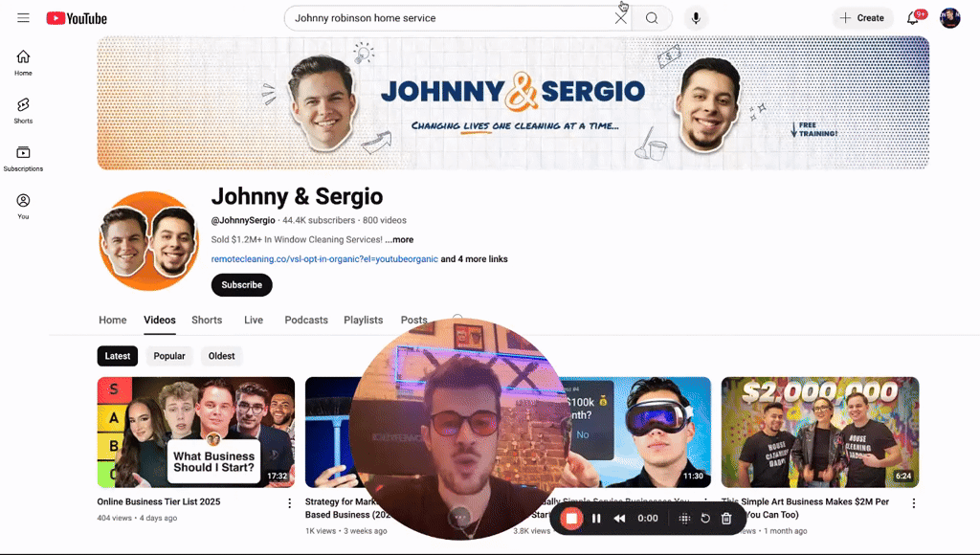980x555 pixels.
Task: Open the Strategy for Marketing video title
Action: 342,508
